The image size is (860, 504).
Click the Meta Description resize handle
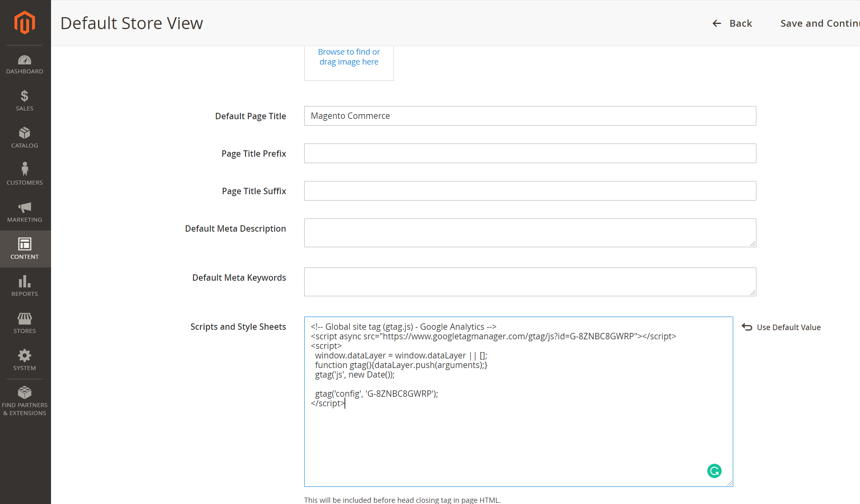(x=753, y=244)
